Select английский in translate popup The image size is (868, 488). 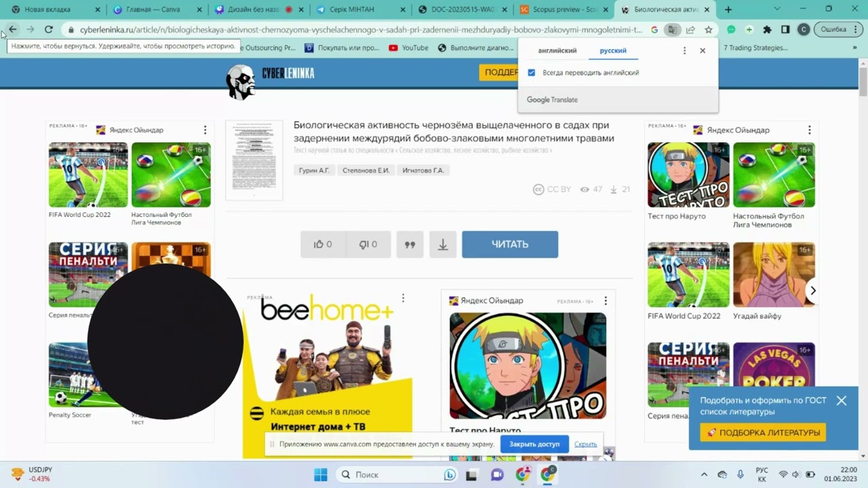[557, 51]
